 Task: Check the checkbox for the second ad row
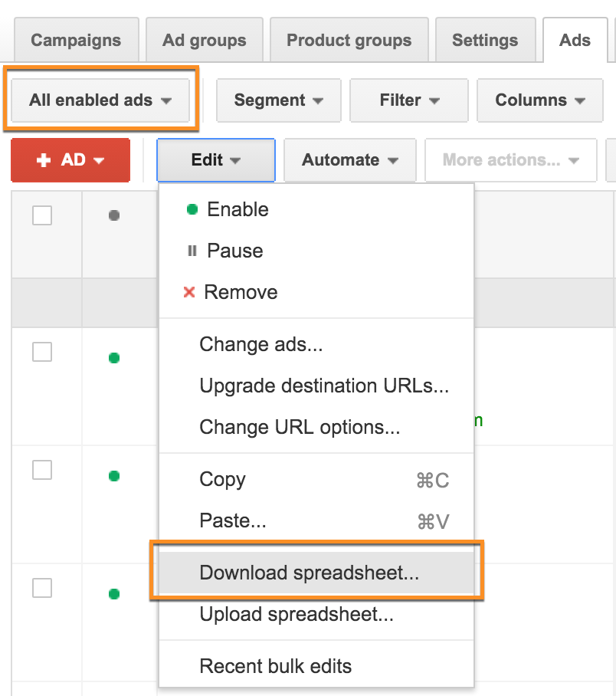[x=42, y=470]
